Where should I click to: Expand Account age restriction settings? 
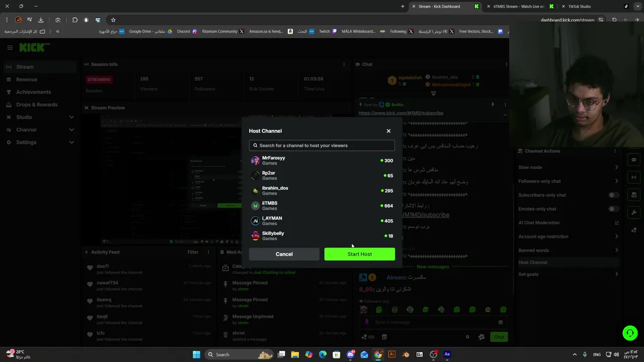tap(568, 236)
